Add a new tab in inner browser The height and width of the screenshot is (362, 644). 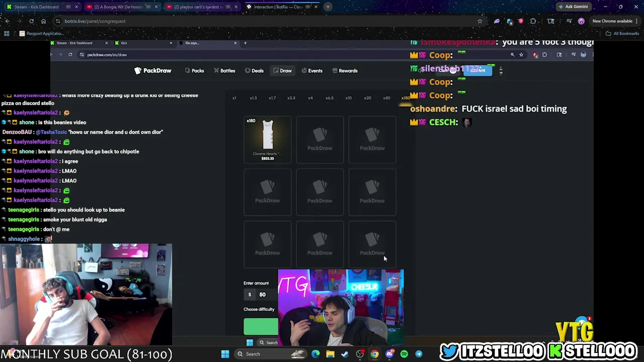click(245, 43)
